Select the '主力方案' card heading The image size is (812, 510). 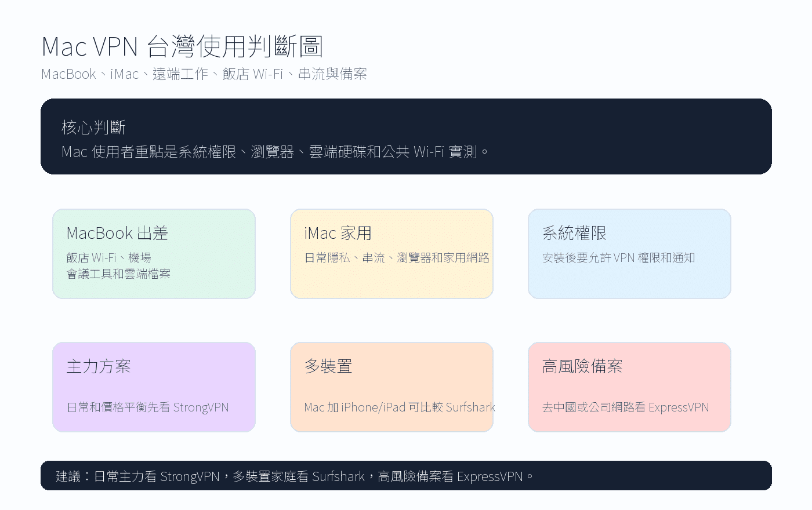pos(99,366)
